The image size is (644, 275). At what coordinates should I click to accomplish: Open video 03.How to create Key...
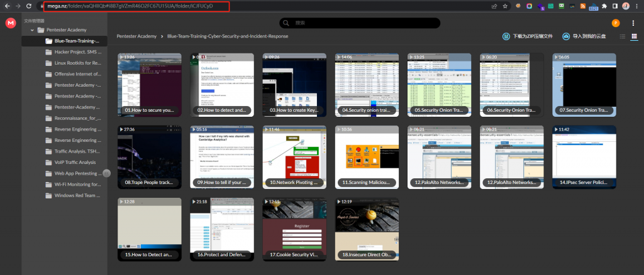tap(294, 85)
